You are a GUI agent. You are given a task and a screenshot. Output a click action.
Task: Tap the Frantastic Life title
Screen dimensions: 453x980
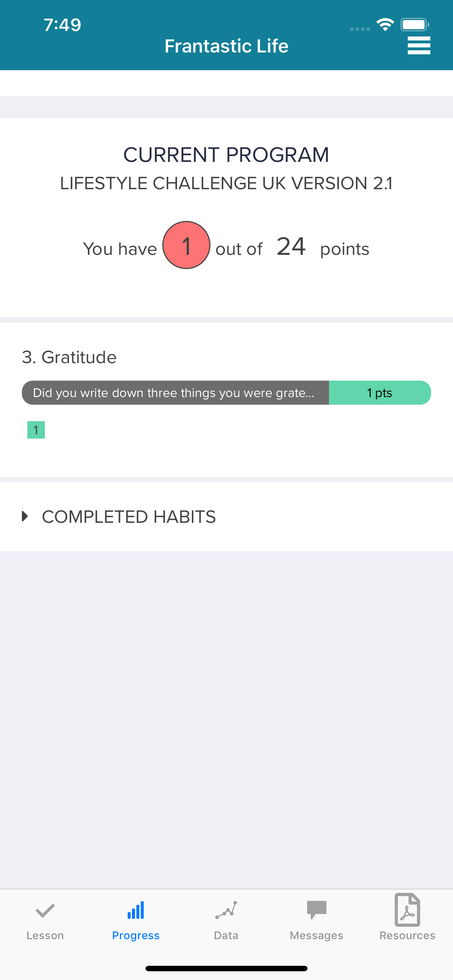pos(226,46)
